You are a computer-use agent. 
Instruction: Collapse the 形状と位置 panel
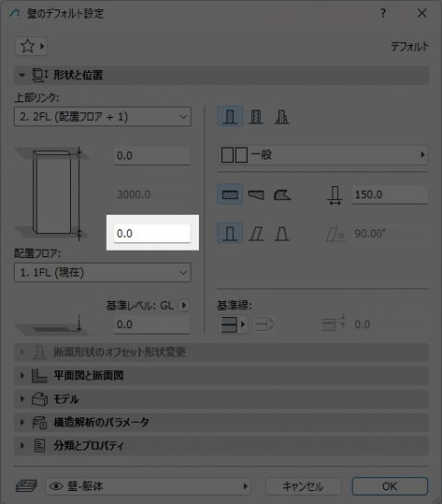[x=221, y=76]
